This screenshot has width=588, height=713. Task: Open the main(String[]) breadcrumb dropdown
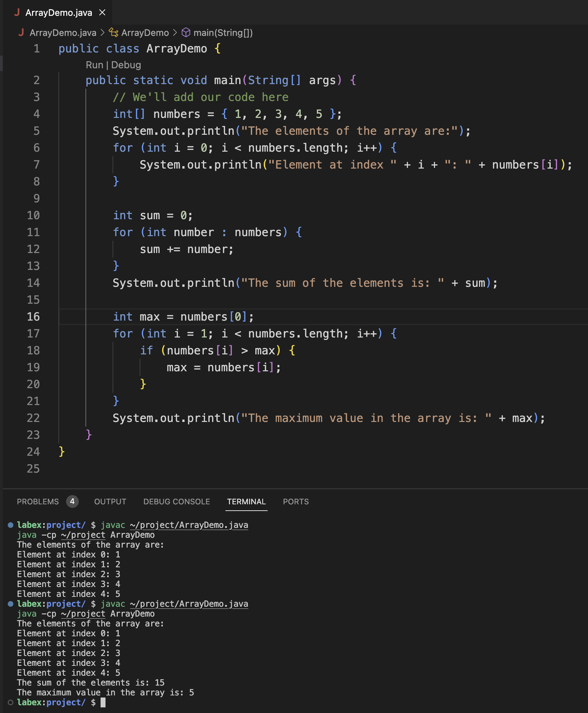(223, 33)
